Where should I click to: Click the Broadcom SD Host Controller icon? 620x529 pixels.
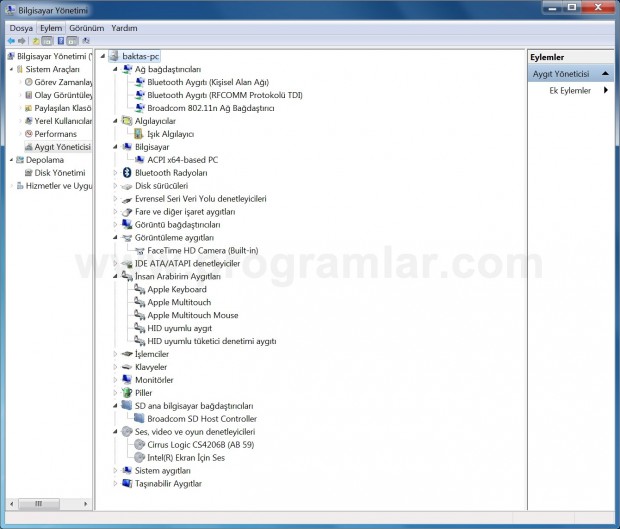pos(139,418)
